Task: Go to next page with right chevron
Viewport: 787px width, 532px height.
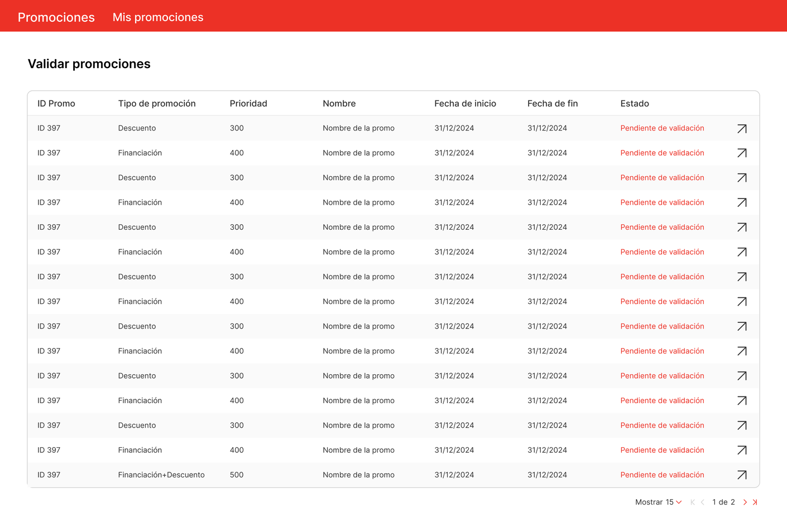Action: coord(745,502)
